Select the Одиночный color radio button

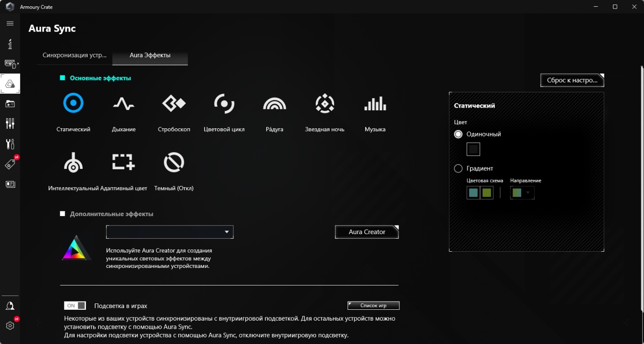point(458,134)
